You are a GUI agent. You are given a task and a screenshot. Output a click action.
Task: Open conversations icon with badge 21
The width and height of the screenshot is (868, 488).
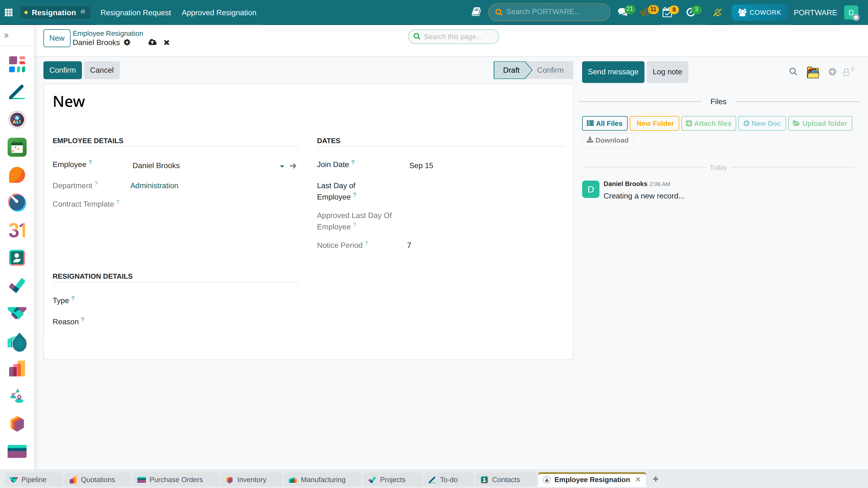click(622, 12)
